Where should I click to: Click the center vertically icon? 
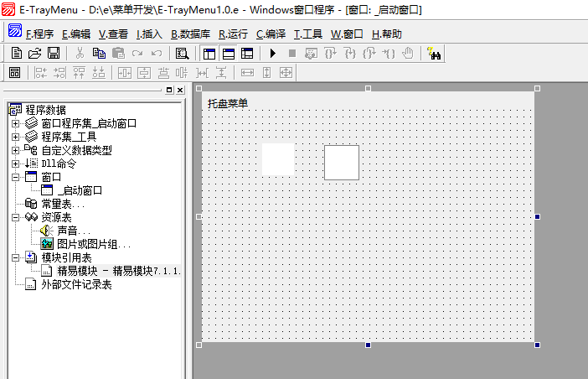(144, 72)
